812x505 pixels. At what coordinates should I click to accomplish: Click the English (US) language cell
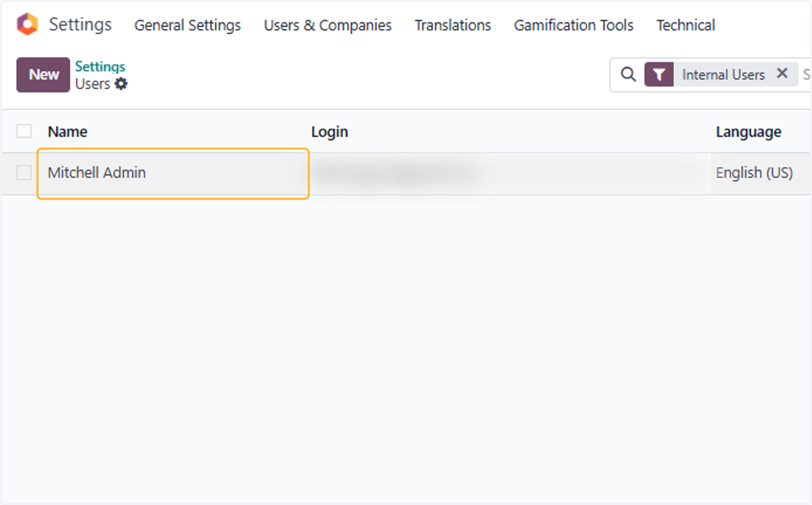tap(754, 173)
